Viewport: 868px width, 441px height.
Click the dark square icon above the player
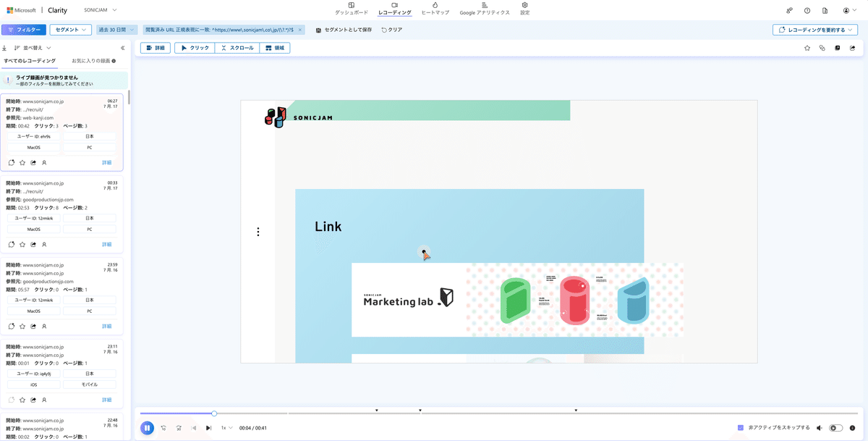[838, 48]
